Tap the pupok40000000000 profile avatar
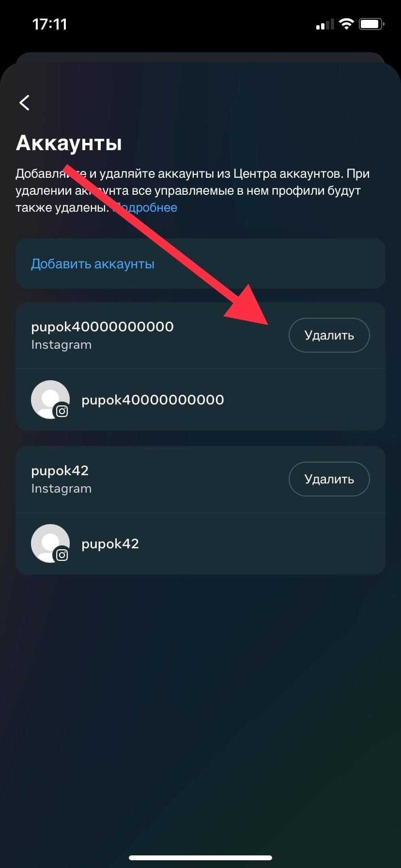This screenshot has width=401, height=868. [x=50, y=400]
